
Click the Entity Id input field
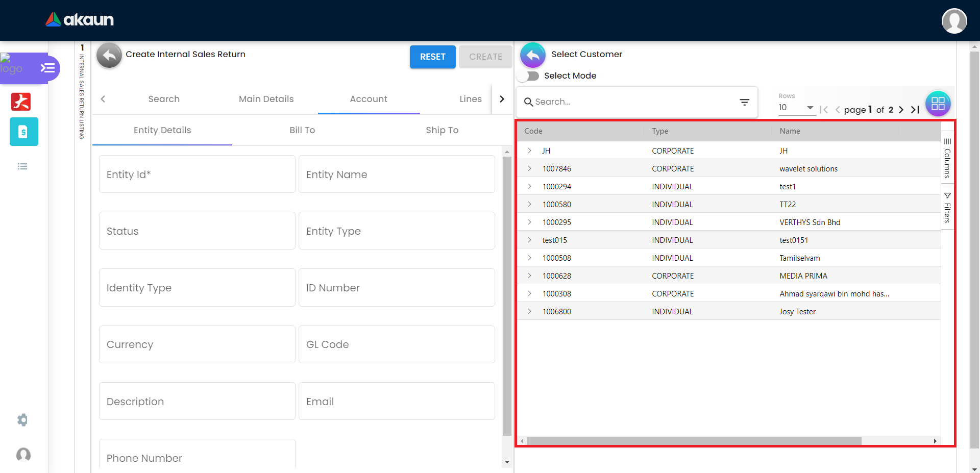[x=197, y=175]
